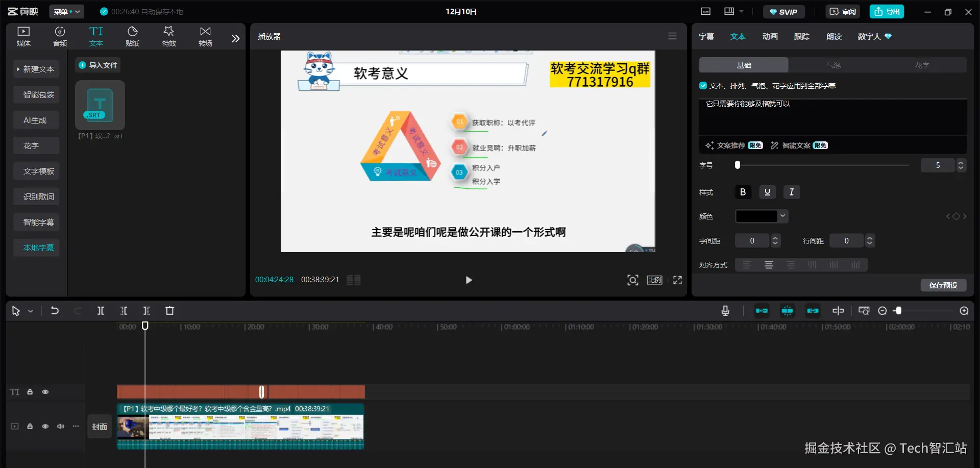The width and height of the screenshot is (980, 468).
Task: Click the 比例 aspect ratio button
Action: (x=654, y=280)
